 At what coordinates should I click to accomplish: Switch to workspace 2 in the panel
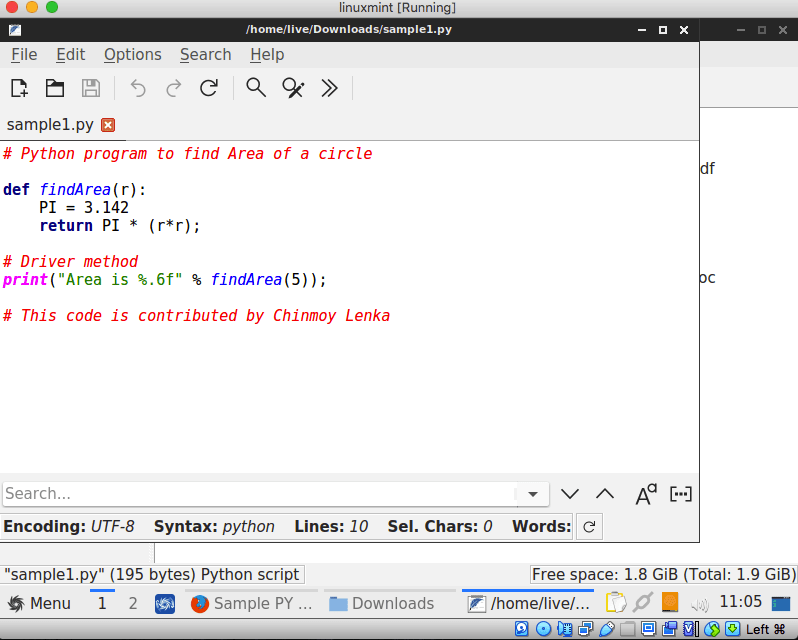pos(133,603)
